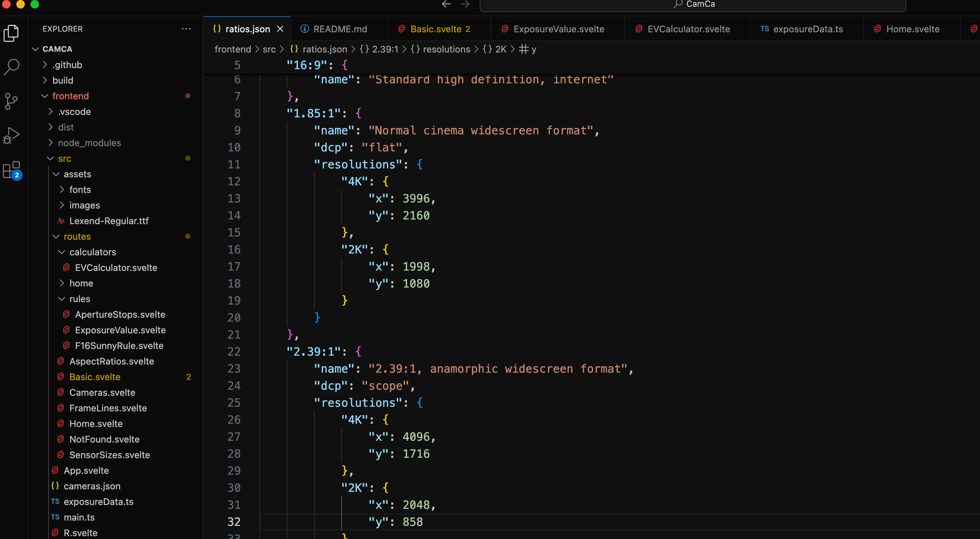Open the Source Control view
This screenshot has height=539, width=980.
click(x=11, y=101)
